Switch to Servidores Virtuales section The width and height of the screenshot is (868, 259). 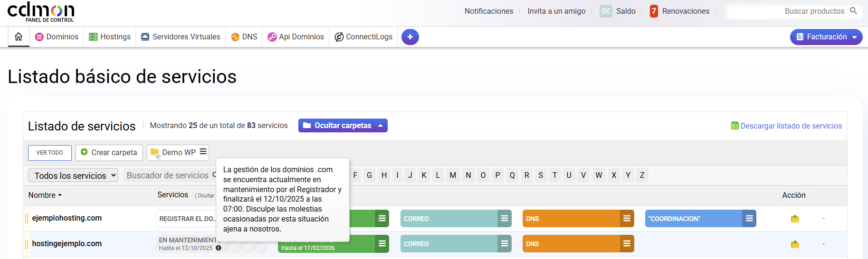coord(181,37)
